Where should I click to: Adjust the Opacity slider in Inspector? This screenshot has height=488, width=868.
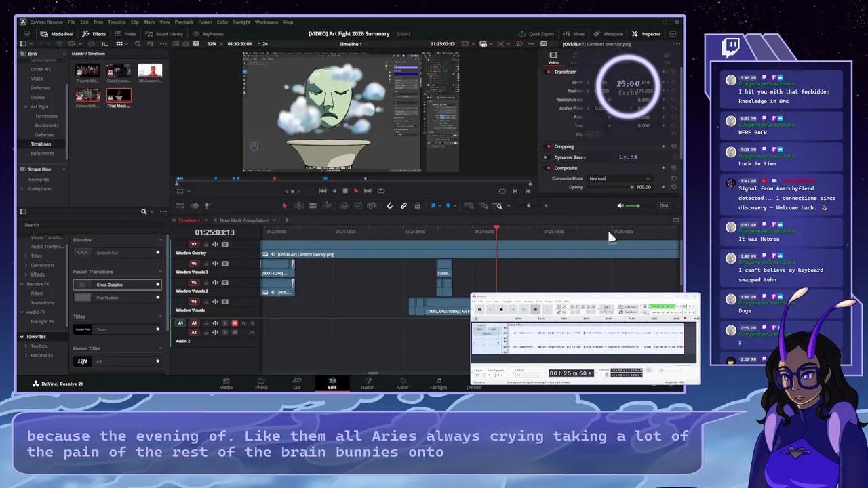click(610, 187)
